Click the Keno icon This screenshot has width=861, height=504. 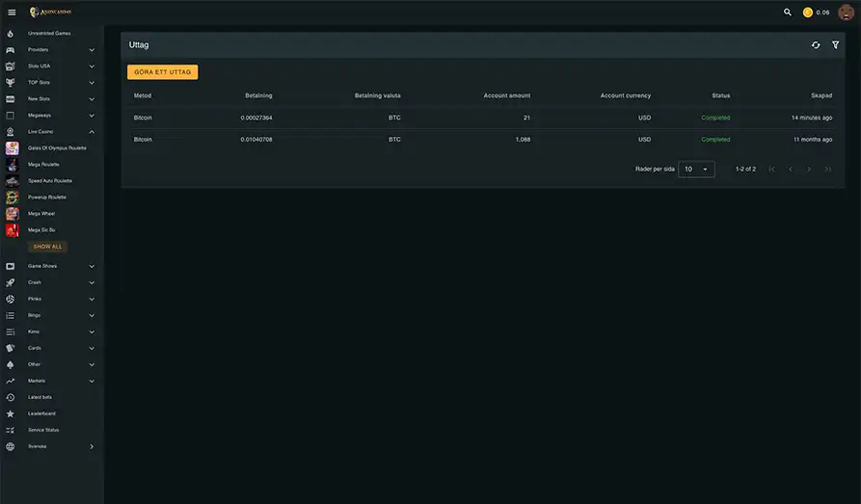point(10,332)
